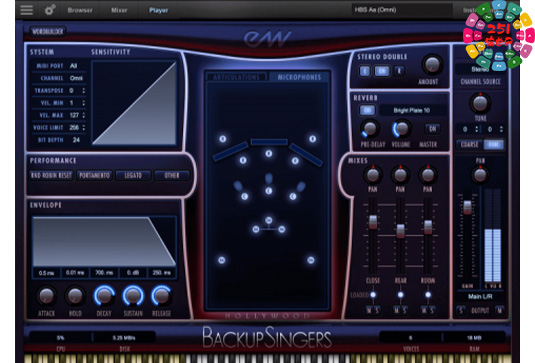Click the center C close microphone marker
Image resolution: width=535 pixels, height=363 pixels.
point(269,191)
